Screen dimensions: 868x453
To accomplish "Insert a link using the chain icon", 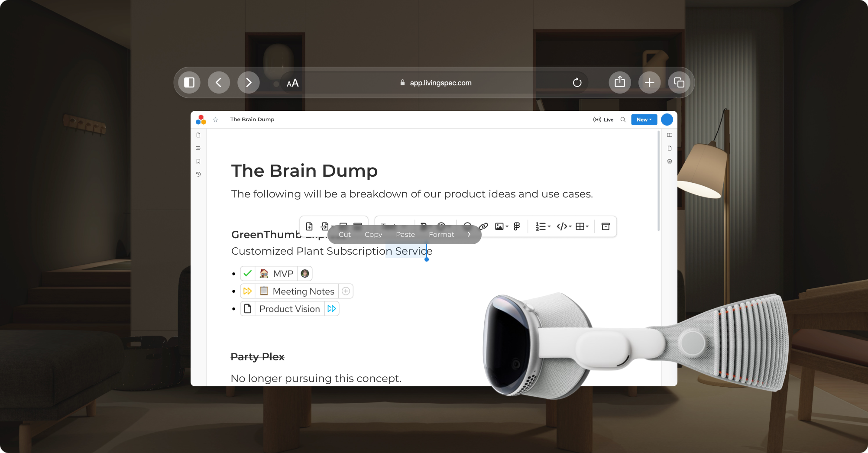I will (x=484, y=226).
